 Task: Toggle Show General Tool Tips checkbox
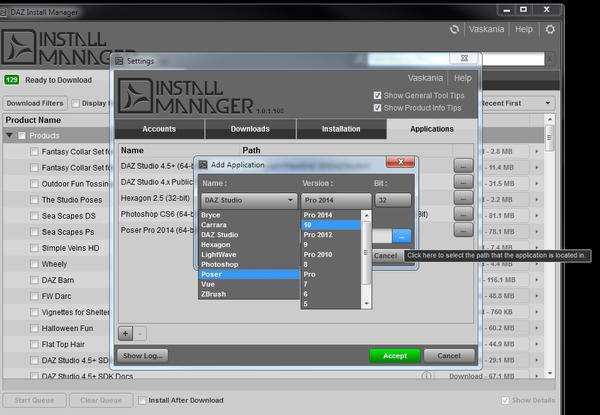[377, 95]
